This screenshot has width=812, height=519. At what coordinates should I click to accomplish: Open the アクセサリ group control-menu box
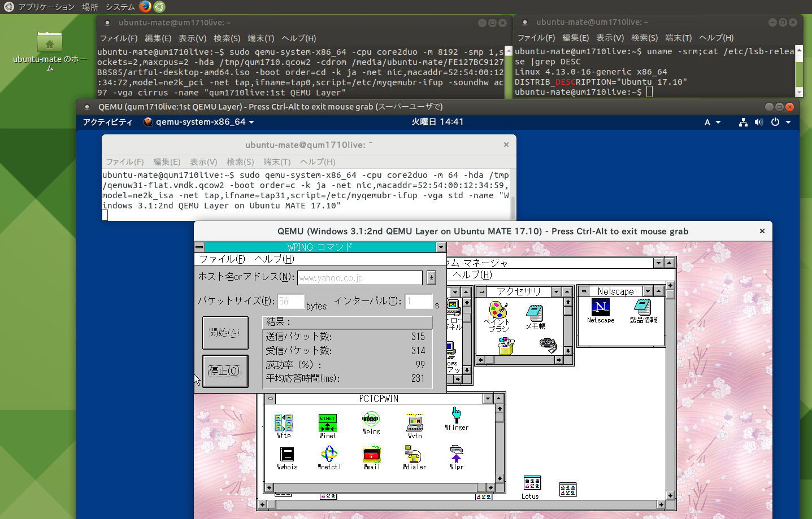click(x=481, y=291)
